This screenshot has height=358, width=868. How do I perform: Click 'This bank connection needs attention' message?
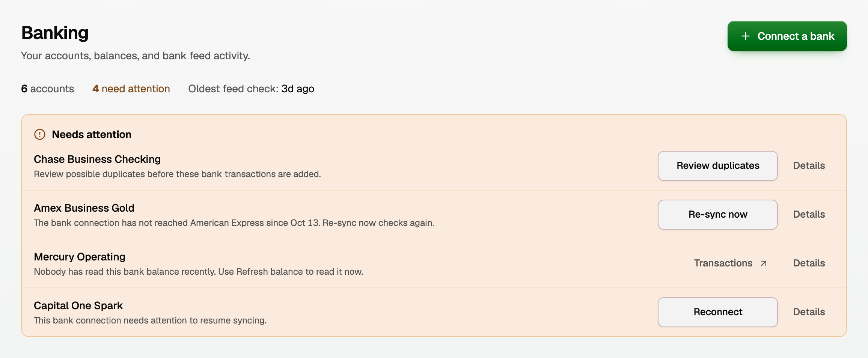click(150, 320)
